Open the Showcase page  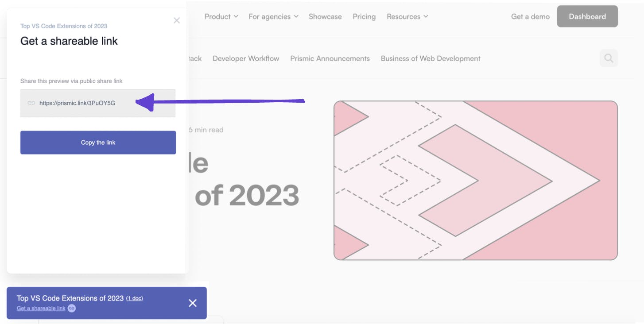coord(325,16)
